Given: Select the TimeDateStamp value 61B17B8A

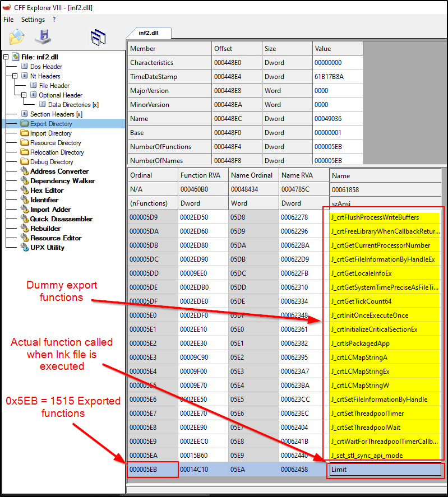Looking at the screenshot, I should click(x=338, y=77).
